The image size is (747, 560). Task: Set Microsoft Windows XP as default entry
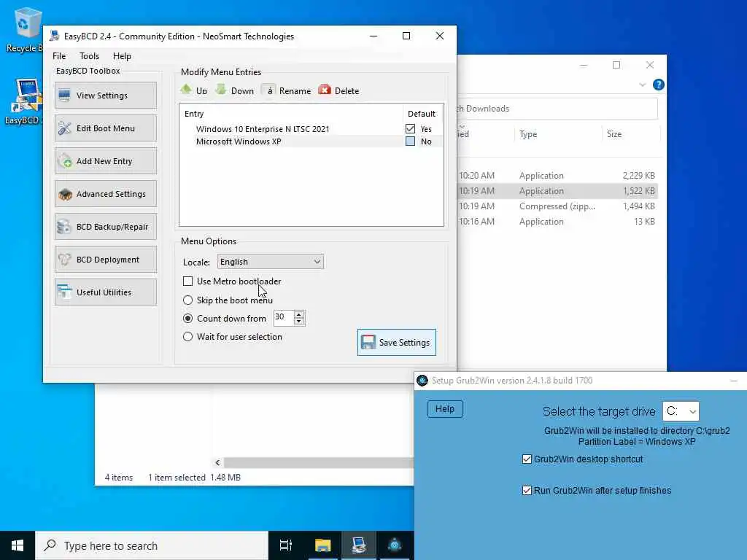click(410, 141)
